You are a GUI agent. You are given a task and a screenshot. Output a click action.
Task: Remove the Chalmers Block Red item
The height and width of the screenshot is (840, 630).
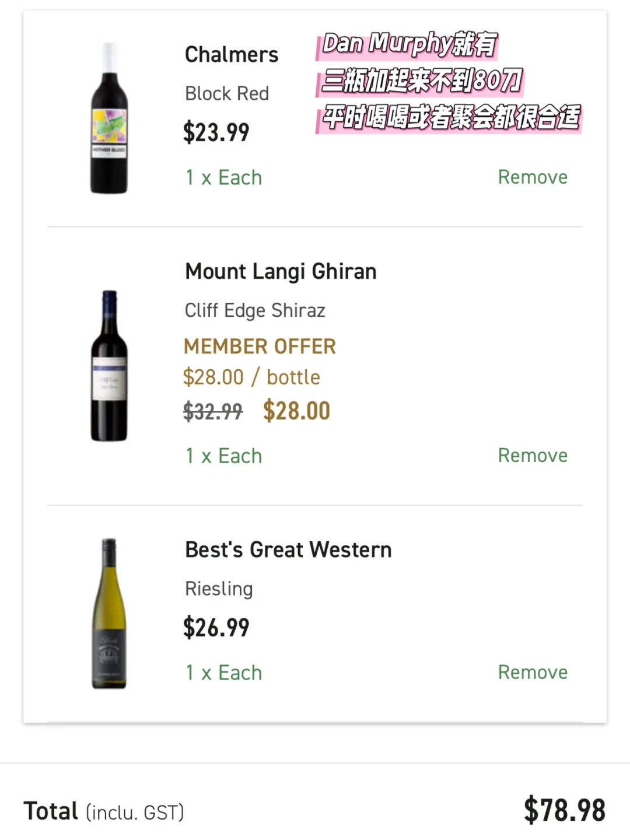tap(532, 177)
